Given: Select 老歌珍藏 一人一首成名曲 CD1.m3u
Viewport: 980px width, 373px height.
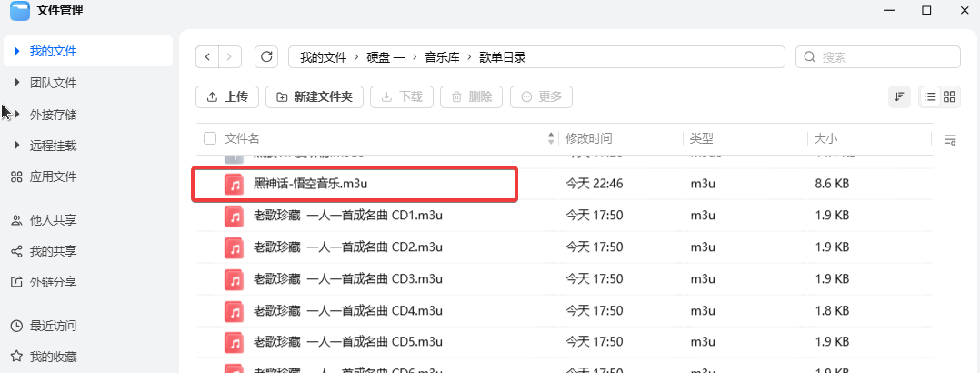Looking at the screenshot, I should pos(348,216).
